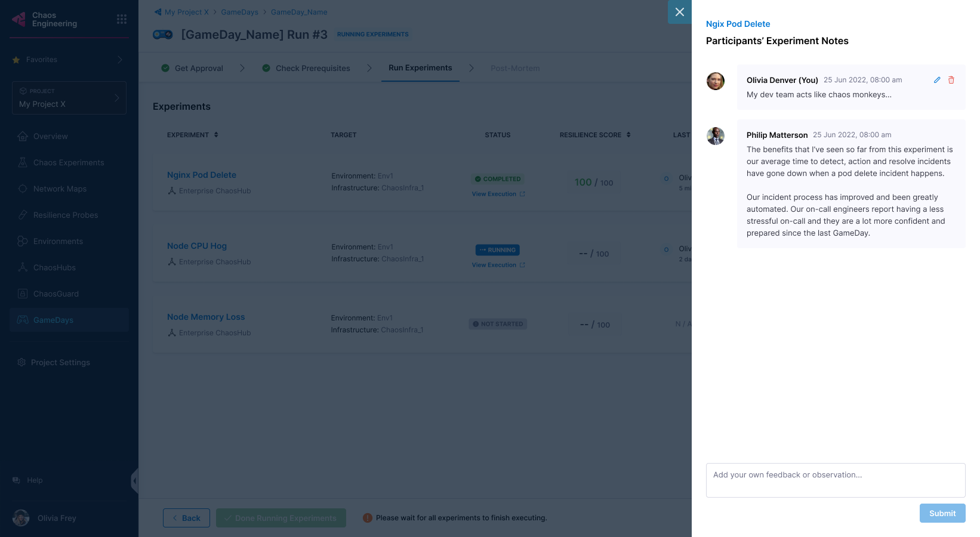Submit the feedback note
980x537 pixels.
942,513
